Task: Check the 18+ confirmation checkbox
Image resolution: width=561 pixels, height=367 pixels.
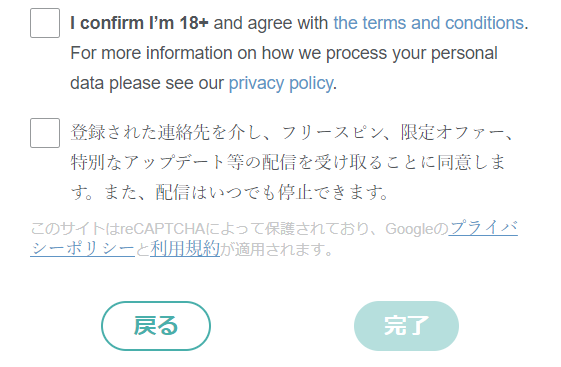Action: tap(45, 23)
